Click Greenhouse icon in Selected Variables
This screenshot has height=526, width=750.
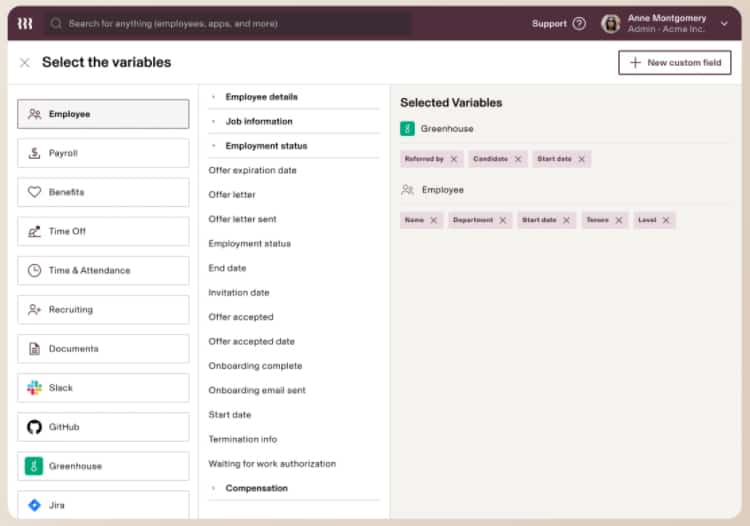[408, 129]
